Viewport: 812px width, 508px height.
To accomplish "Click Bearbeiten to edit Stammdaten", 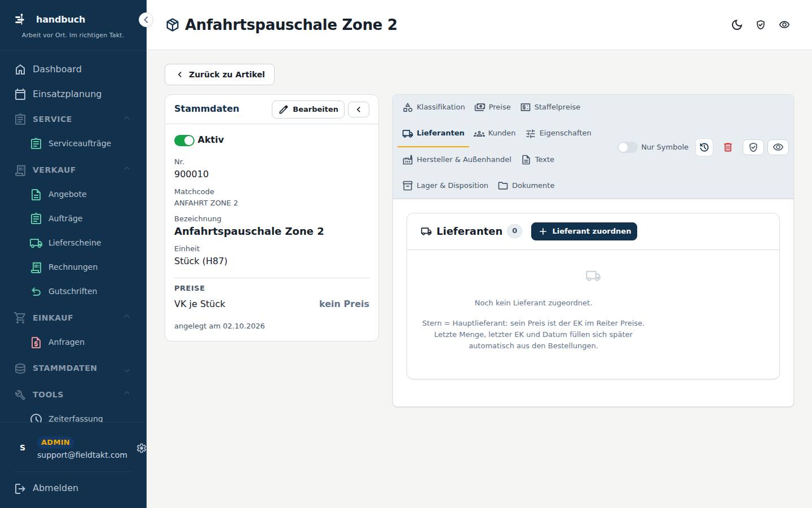I will point(308,110).
